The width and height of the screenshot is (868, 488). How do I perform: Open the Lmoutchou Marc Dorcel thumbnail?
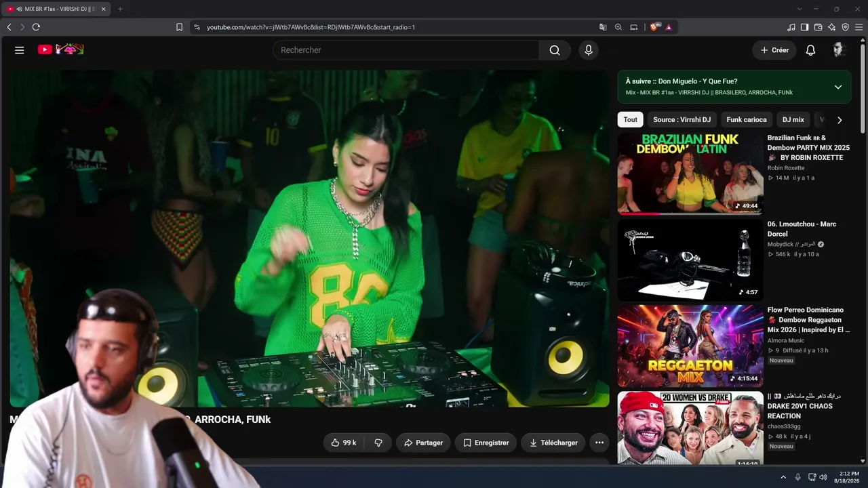click(x=690, y=260)
